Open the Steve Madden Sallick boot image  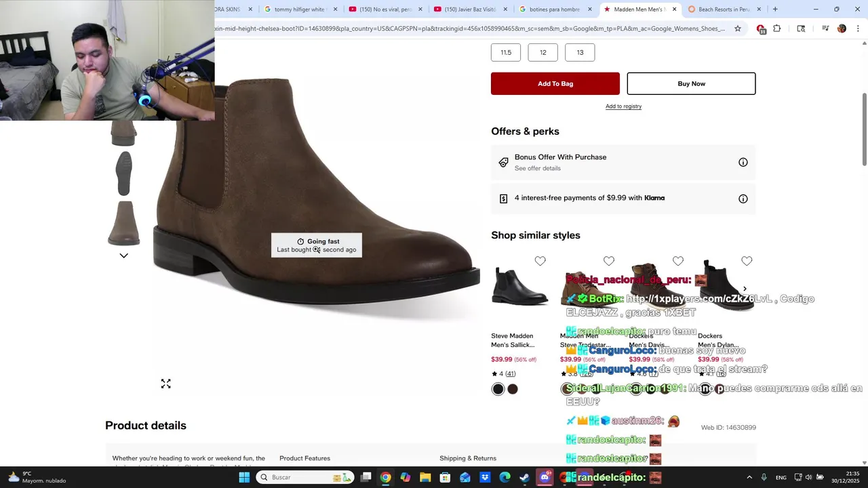[520, 287]
